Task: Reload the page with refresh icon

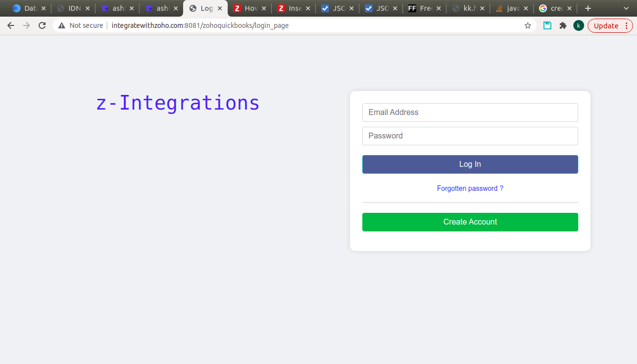Action: click(x=42, y=25)
